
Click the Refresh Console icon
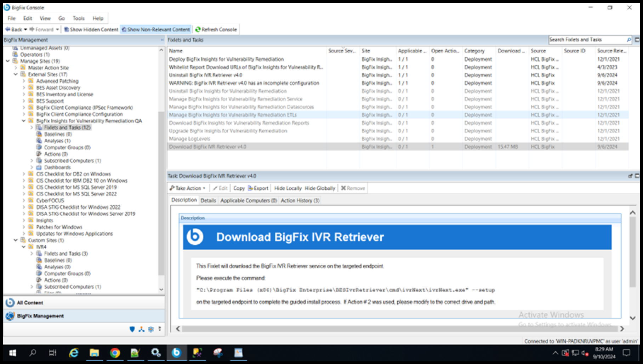pyautogui.click(x=198, y=29)
